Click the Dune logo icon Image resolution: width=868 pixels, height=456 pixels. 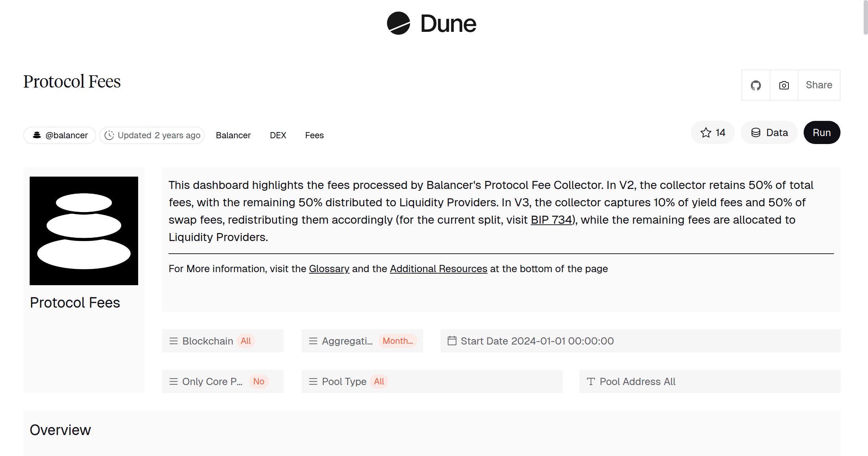398,24
